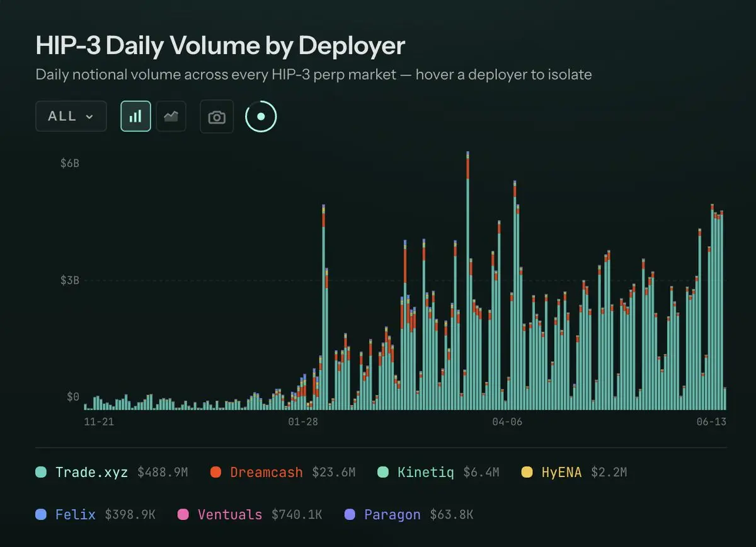756x547 pixels.
Task: Isolate the Dreamcash deployer label
Action: (x=266, y=472)
